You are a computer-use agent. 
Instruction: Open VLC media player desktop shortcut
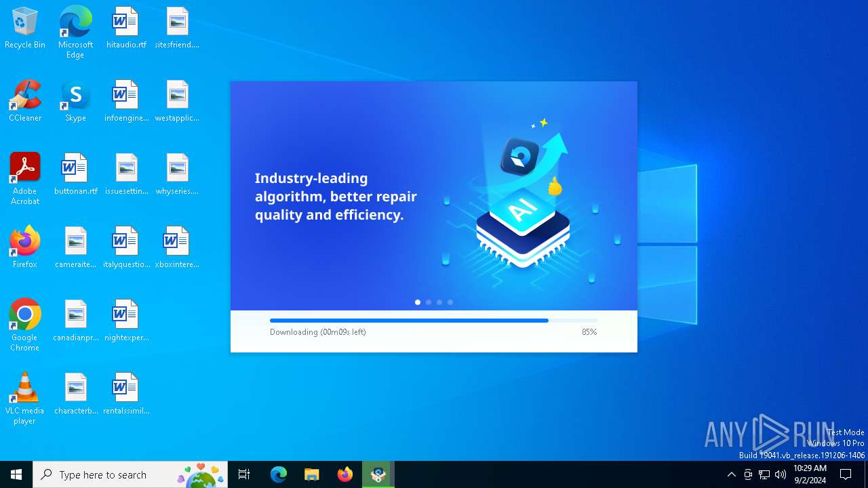point(25,398)
